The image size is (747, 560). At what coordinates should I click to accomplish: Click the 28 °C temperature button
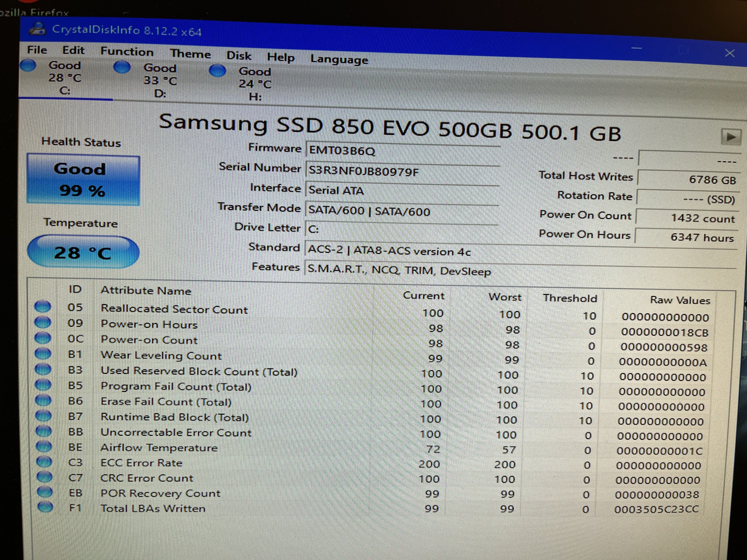pyautogui.click(x=83, y=253)
